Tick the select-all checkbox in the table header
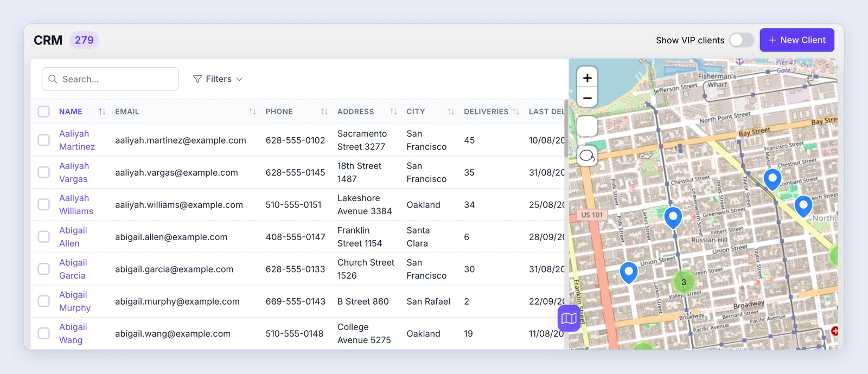 click(x=43, y=112)
